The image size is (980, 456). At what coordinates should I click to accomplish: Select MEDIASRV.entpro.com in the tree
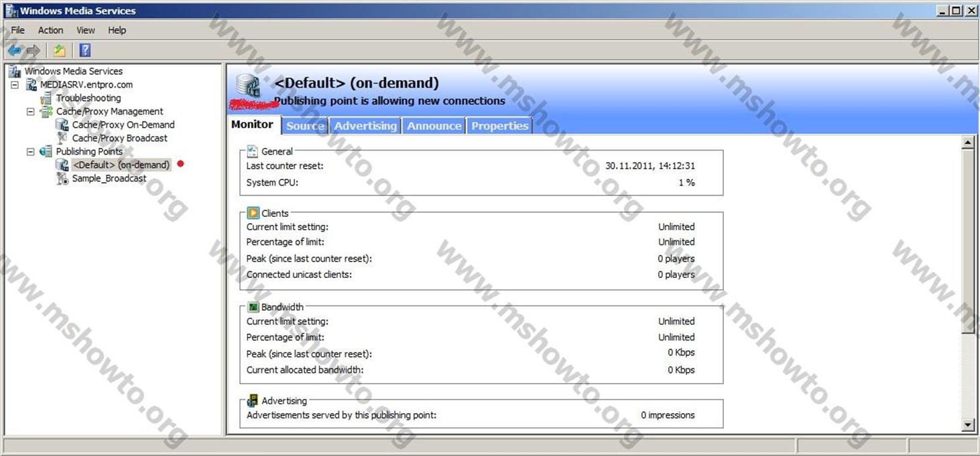pos(86,84)
